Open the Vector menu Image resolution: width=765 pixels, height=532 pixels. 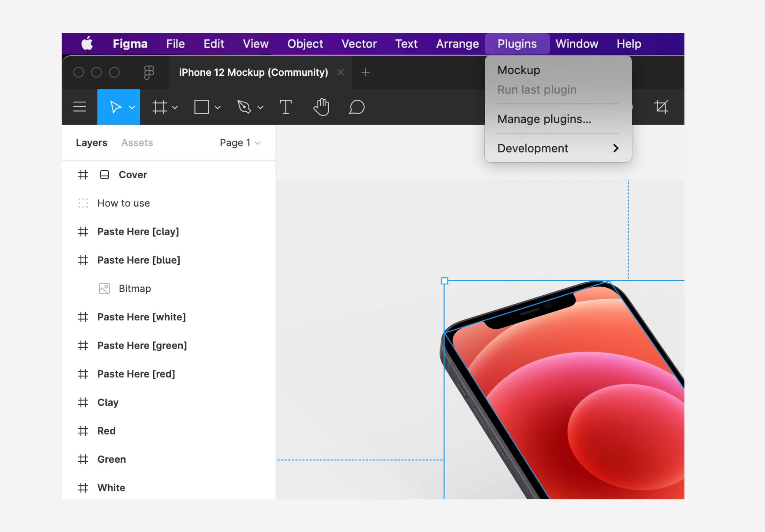click(x=359, y=44)
